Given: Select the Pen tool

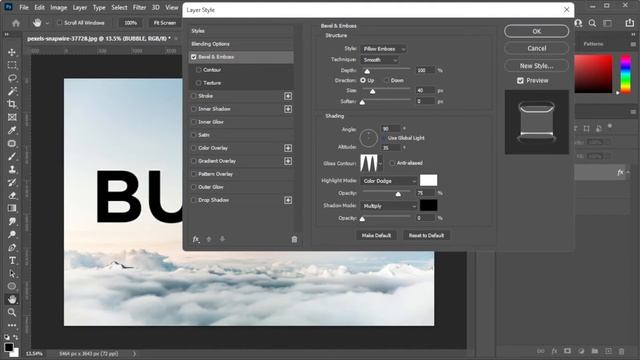Looking at the screenshot, I should (12, 247).
